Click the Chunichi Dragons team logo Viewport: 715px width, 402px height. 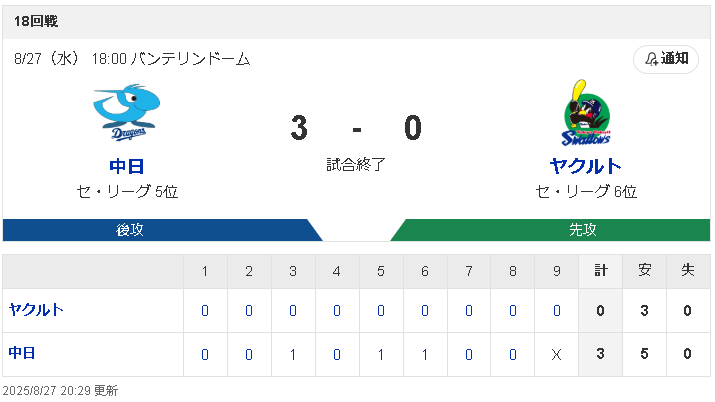pyautogui.click(x=127, y=112)
